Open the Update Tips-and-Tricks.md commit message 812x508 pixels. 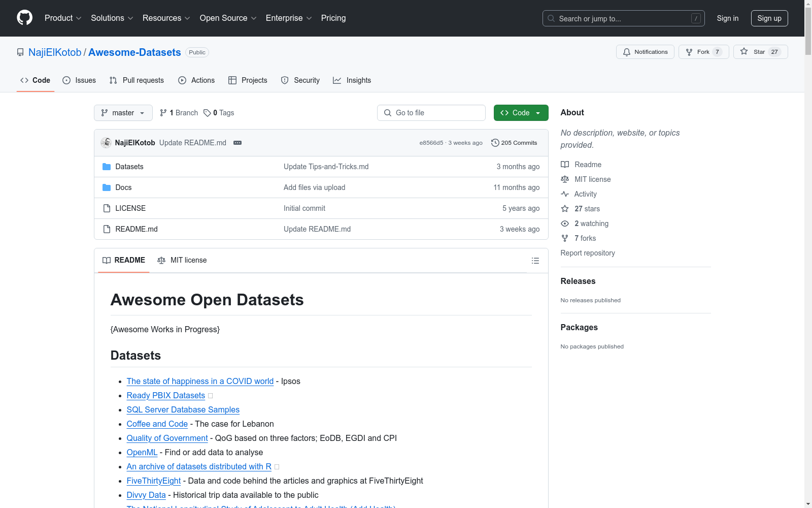[326, 167]
